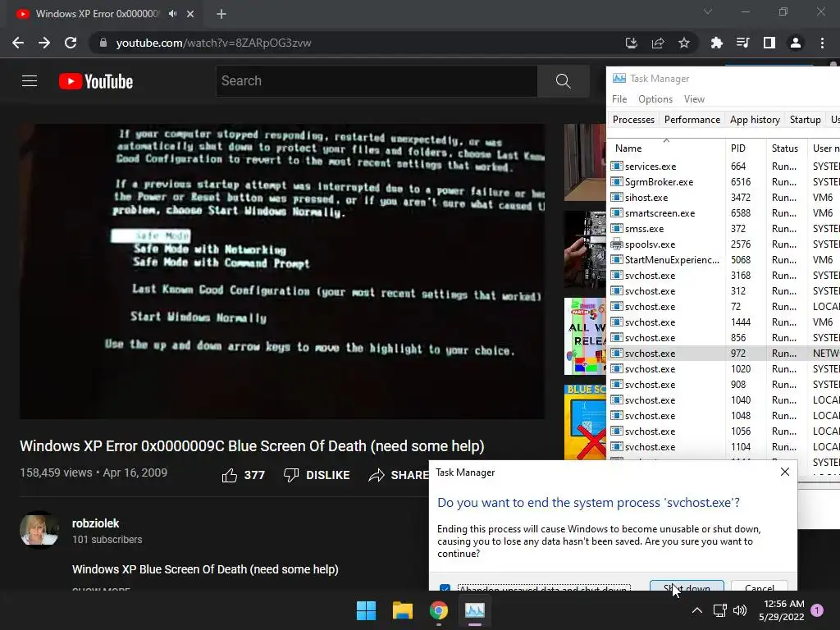
Task: Close the Task Manager confirmation dialog
Action: tap(785, 472)
